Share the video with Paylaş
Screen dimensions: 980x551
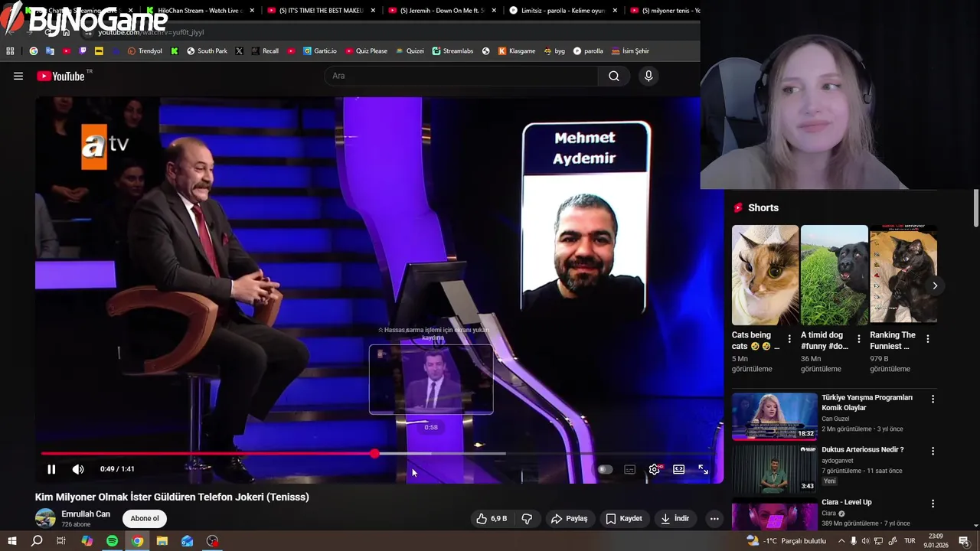tap(570, 518)
